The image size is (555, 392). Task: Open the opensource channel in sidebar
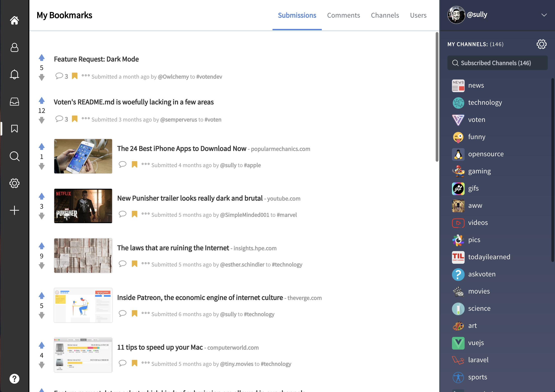click(486, 154)
